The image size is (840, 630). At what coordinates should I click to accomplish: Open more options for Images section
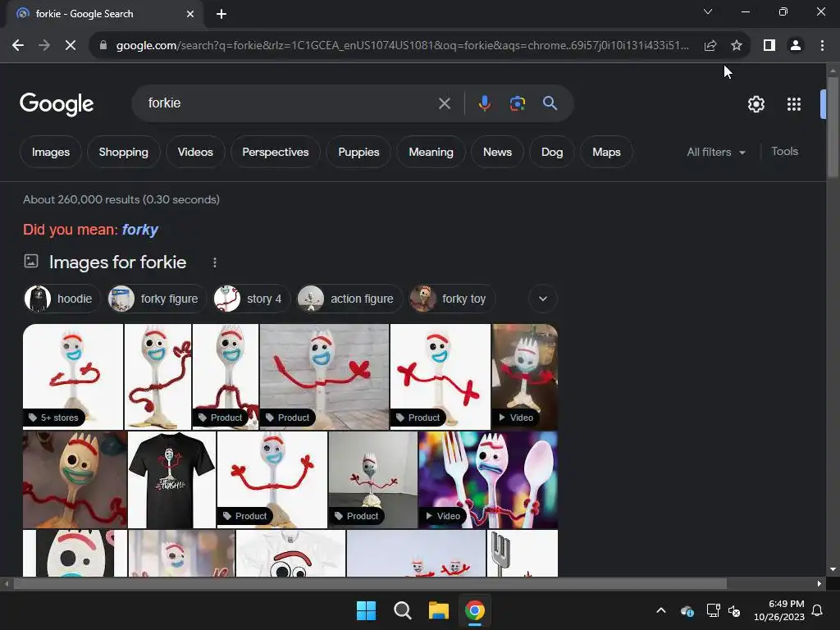pos(214,262)
